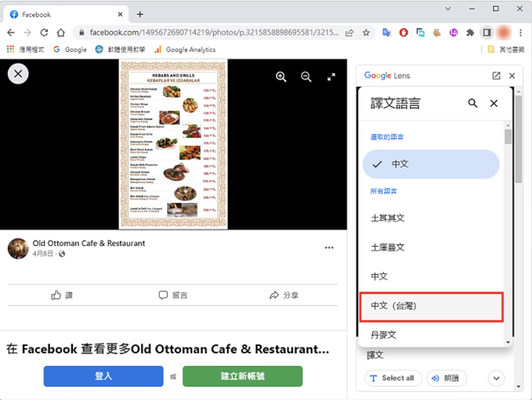Open the browser home page
The height and width of the screenshot is (400, 532).
61,33
